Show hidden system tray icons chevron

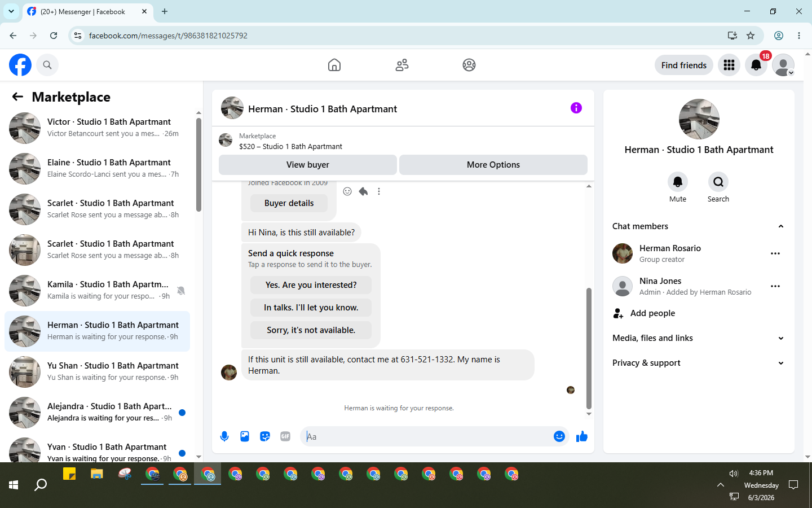[721, 485]
